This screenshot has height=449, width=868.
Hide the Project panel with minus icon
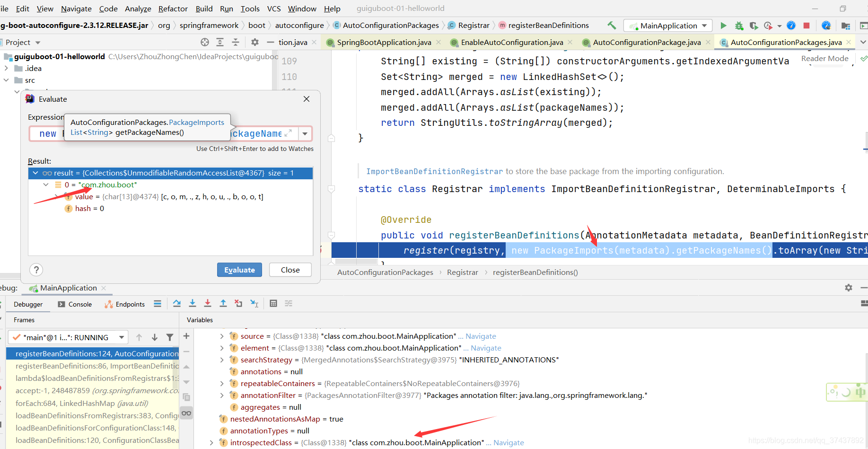271,42
